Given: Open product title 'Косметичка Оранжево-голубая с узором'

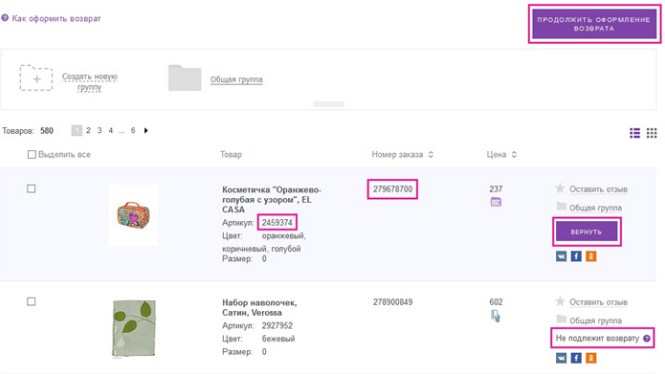Looking at the screenshot, I should pos(271,199).
